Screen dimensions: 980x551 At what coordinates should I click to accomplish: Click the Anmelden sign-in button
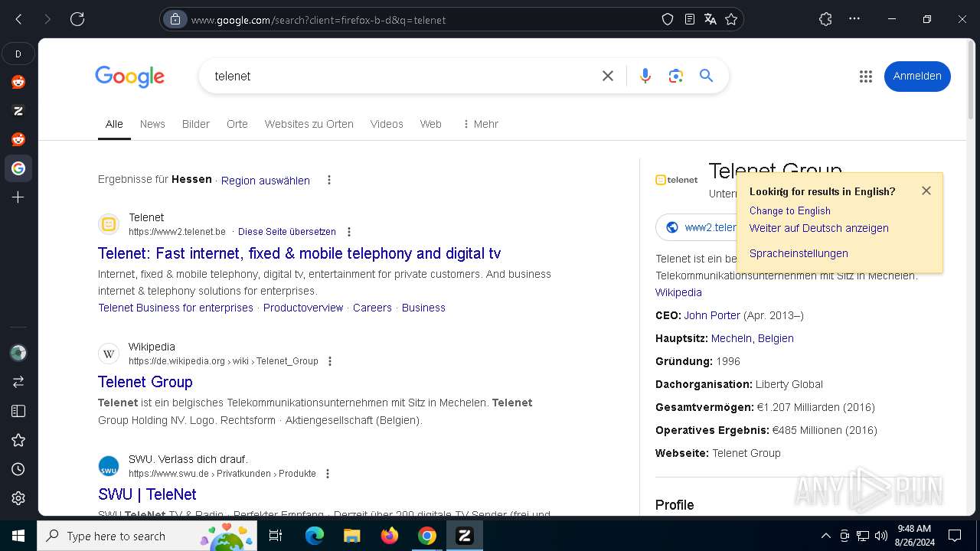917,76
